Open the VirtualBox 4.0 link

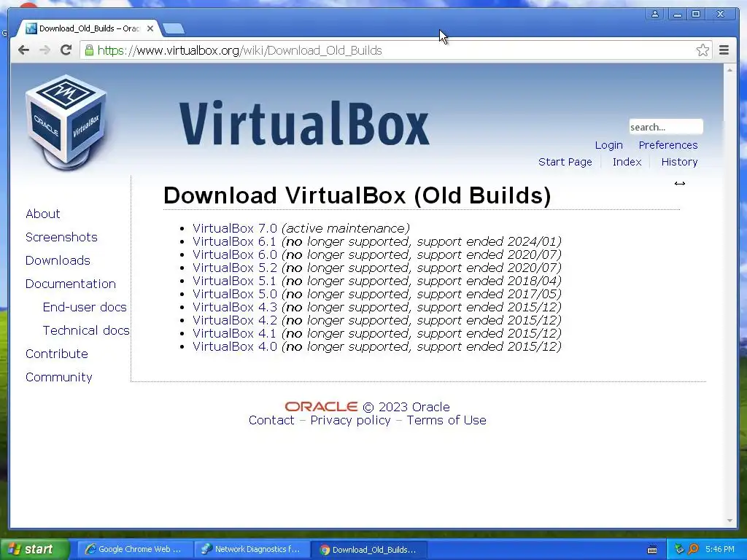tap(235, 346)
